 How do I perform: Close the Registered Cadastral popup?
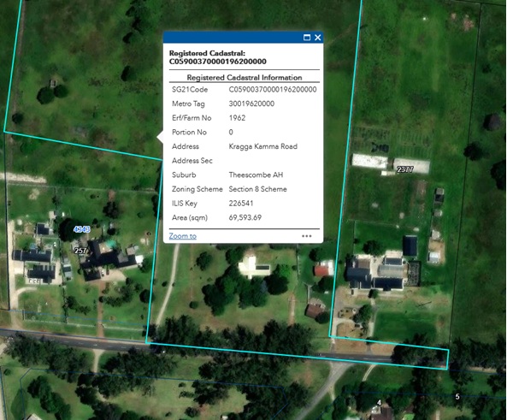318,38
